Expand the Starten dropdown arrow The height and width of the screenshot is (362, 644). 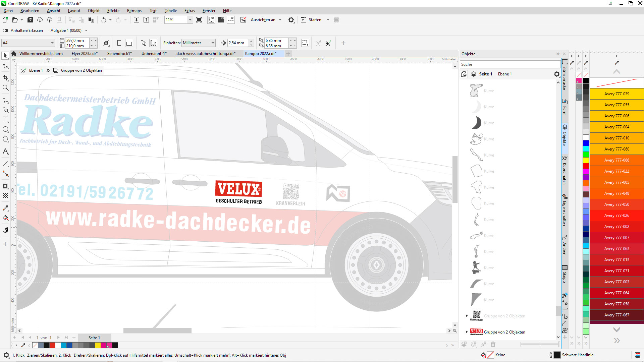(x=328, y=20)
